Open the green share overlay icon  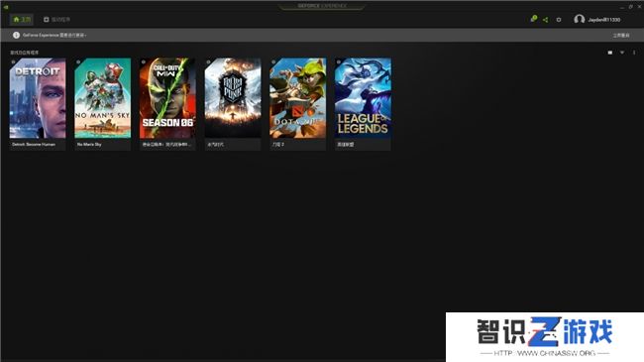tap(546, 19)
